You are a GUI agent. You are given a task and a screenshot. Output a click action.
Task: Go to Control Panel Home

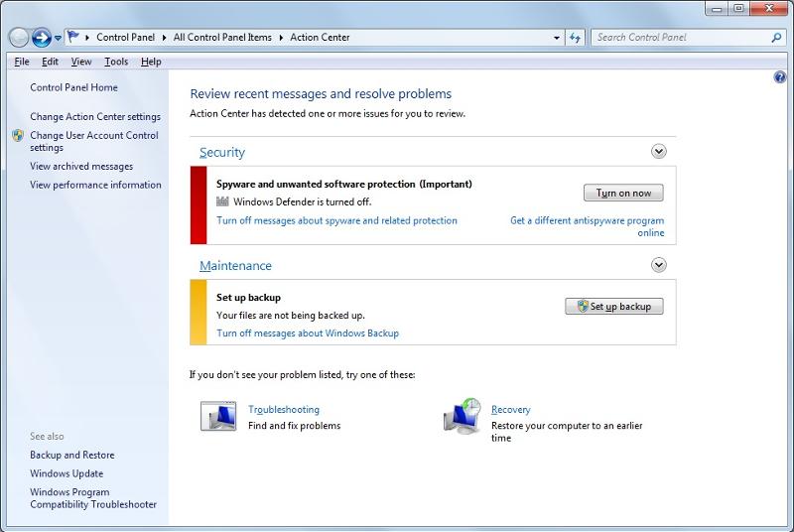click(73, 87)
